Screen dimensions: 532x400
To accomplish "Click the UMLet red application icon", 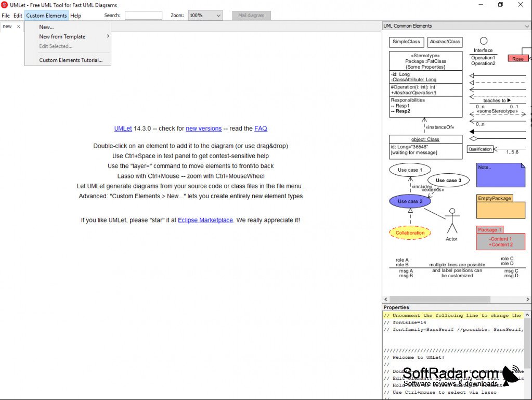I will (4, 5).
